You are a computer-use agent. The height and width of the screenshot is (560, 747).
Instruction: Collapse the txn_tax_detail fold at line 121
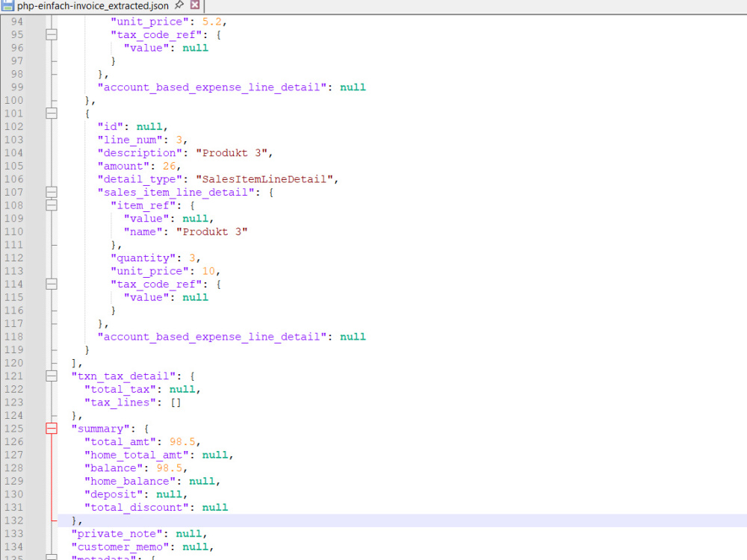tap(52, 376)
